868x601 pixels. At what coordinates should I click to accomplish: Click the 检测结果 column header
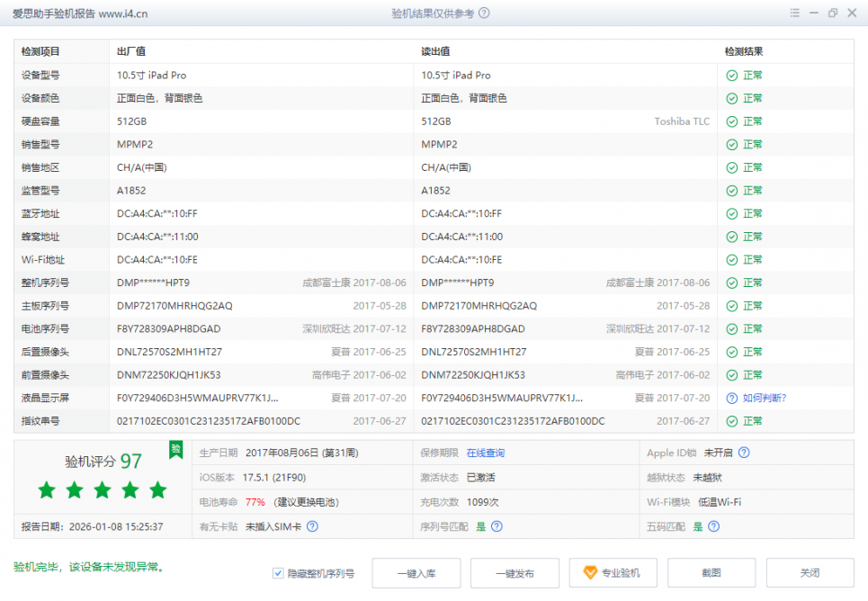744,52
